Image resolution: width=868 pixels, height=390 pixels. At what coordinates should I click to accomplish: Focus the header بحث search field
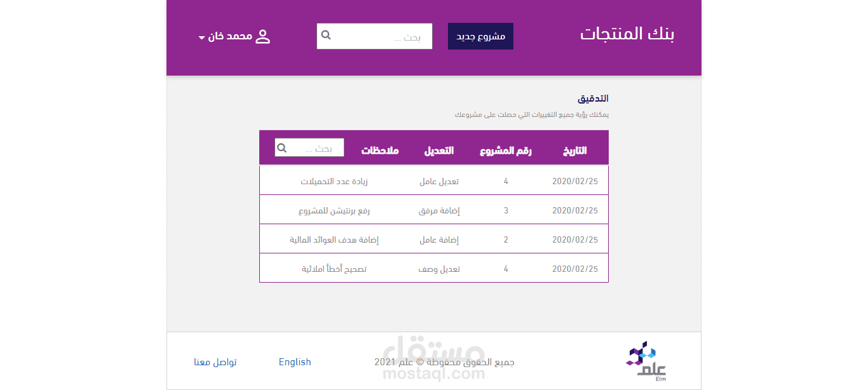click(374, 36)
